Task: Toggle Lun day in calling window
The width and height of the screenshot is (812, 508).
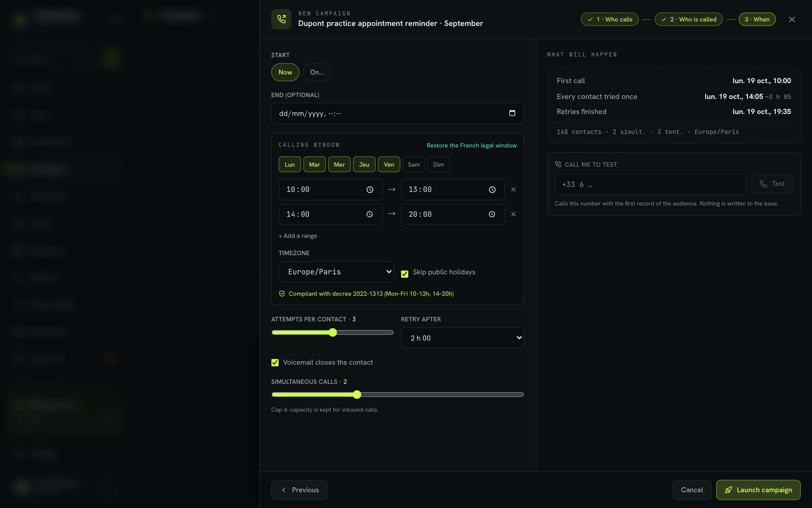Action: pyautogui.click(x=289, y=164)
